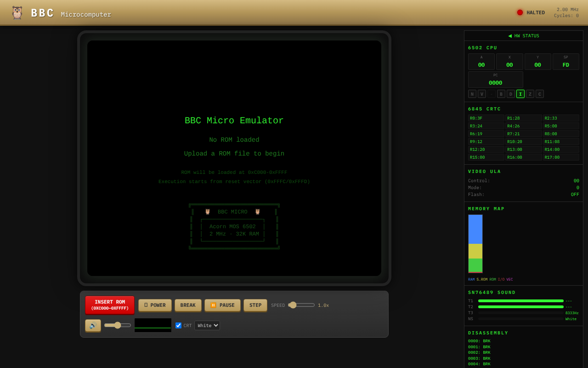
Task: Click the blue RAM block in memory map
Action: pos(475,229)
